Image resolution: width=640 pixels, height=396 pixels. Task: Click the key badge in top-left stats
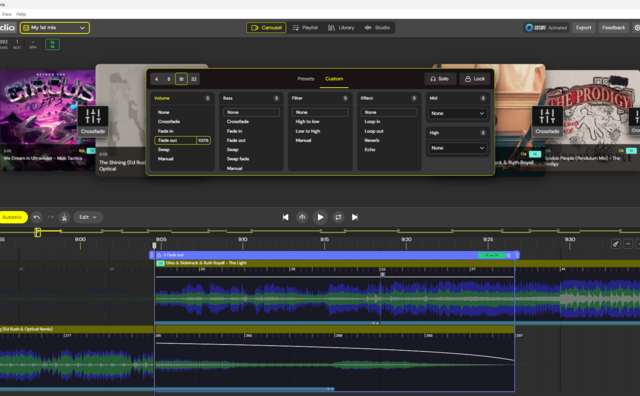pyautogui.click(x=52, y=44)
